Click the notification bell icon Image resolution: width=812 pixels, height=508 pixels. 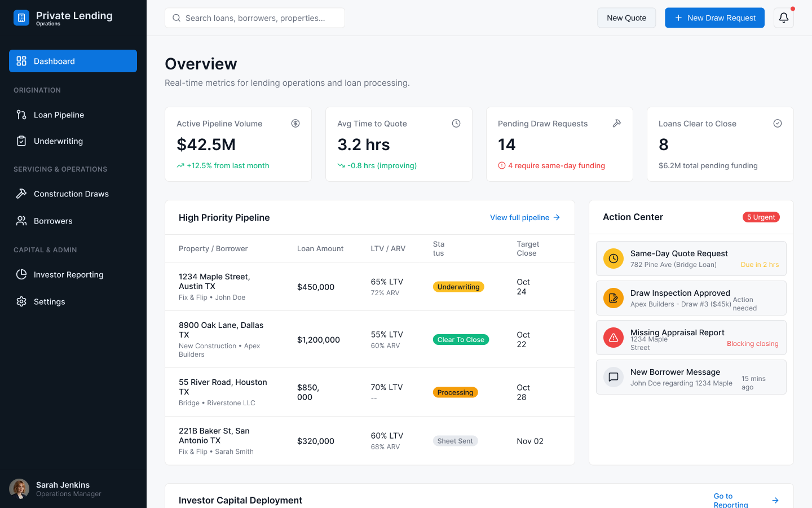tap(783, 18)
